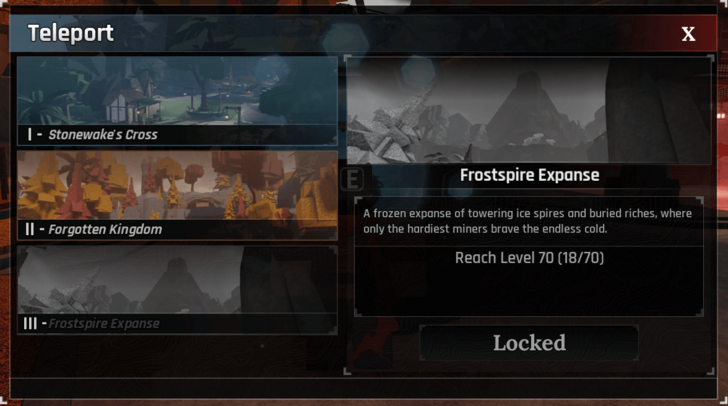Click the Frostspire Expanse heading text
The width and height of the screenshot is (728, 406).
point(529,175)
